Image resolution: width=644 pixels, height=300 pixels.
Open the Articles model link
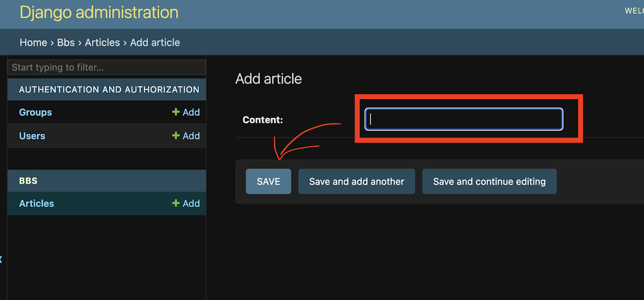[36, 203]
